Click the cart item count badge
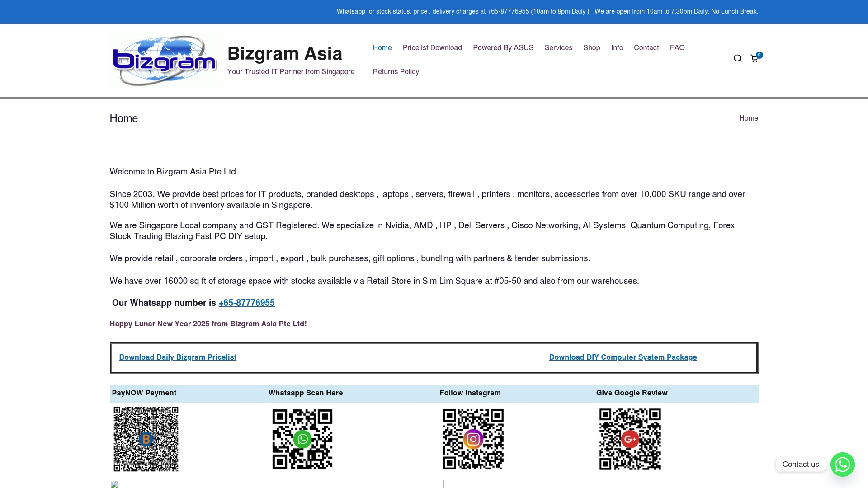 point(759,55)
